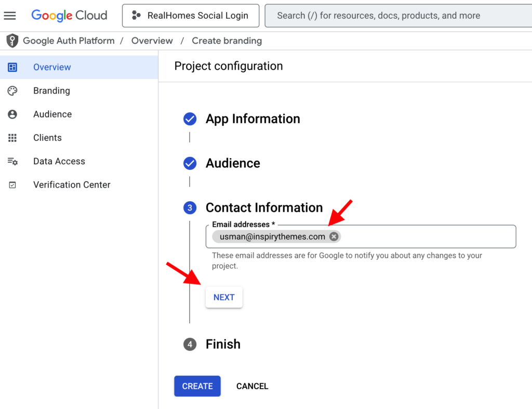
Task: Click the Audience step completed checkmark icon
Action: [x=190, y=164]
